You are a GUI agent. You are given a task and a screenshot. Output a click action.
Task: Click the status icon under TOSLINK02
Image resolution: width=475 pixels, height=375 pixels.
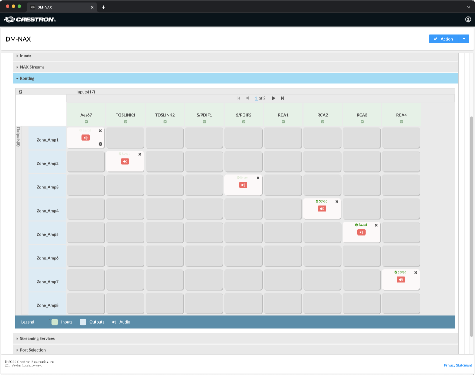click(165, 122)
